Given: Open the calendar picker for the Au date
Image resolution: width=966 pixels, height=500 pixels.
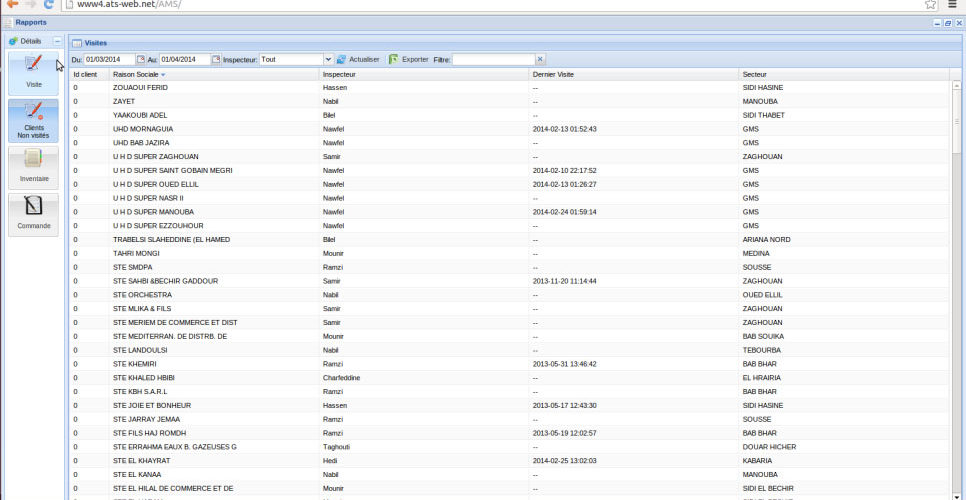Looking at the screenshot, I should coord(216,59).
